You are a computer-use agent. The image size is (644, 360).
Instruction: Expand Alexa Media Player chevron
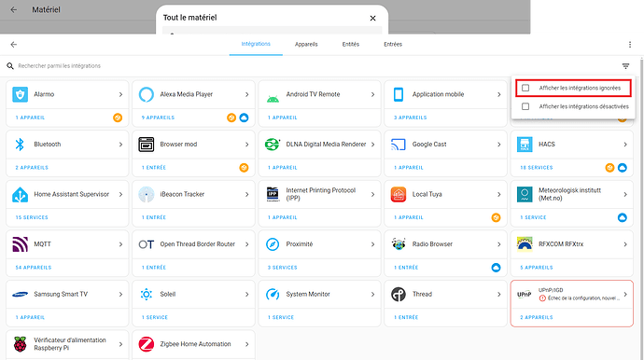pyautogui.click(x=246, y=94)
